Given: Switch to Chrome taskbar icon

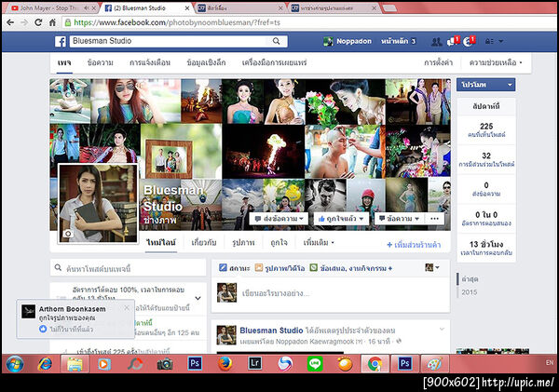Looking at the screenshot, I should [x=375, y=364].
